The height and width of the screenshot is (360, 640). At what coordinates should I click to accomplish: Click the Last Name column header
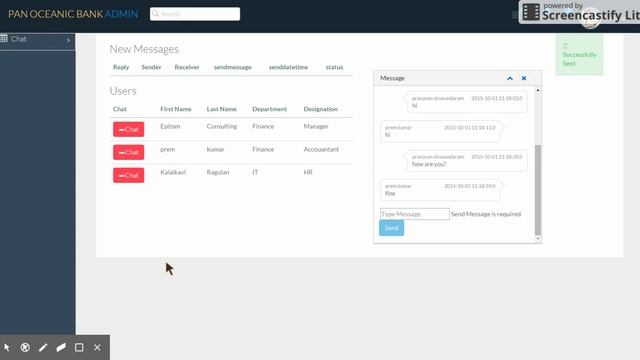point(221,109)
